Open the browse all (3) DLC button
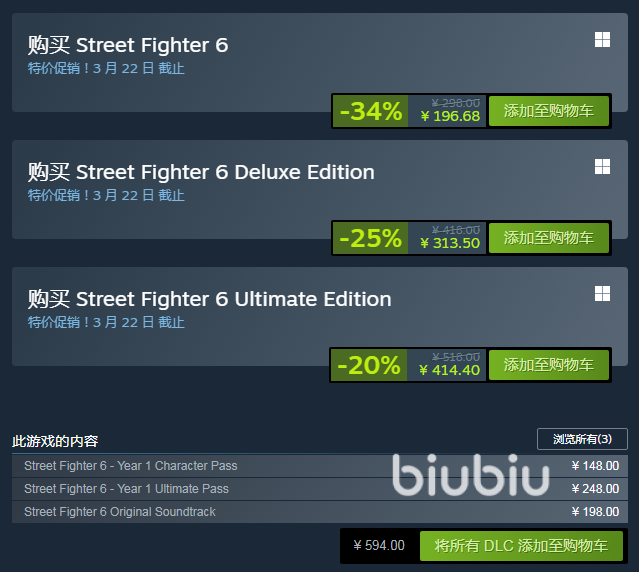Image resolution: width=639 pixels, height=572 pixels. (582, 439)
